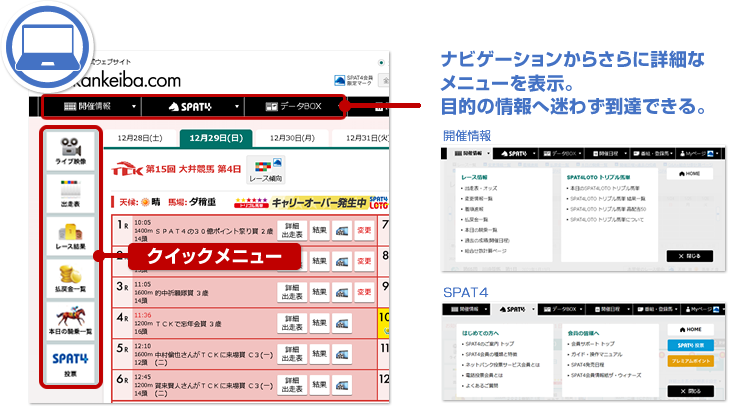This screenshot has height=410, width=730.
Task: Select the 12月29日(日) date tab
Action: pos(216,138)
